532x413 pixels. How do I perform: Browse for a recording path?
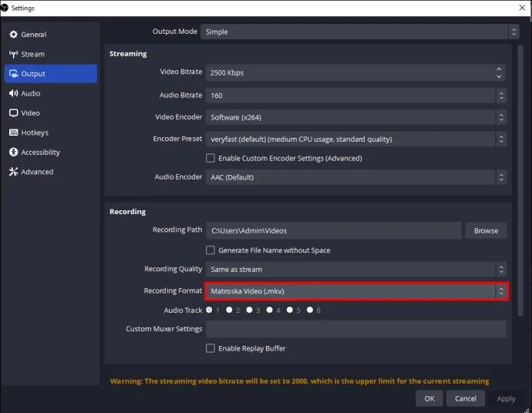(x=486, y=230)
